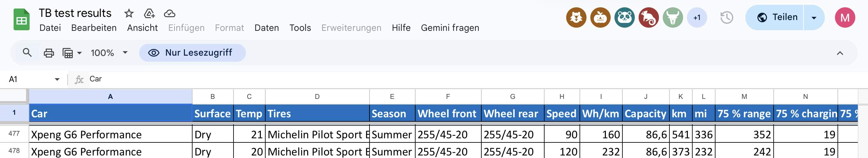This screenshot has width=868, height=158.
Task: Click the Teilen share button
Action: 777,17
